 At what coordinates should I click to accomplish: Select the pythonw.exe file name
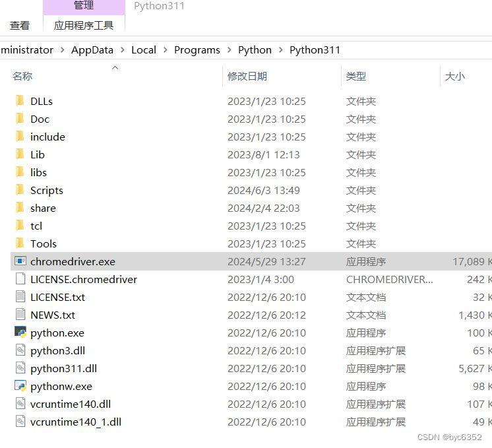[61, 386]
